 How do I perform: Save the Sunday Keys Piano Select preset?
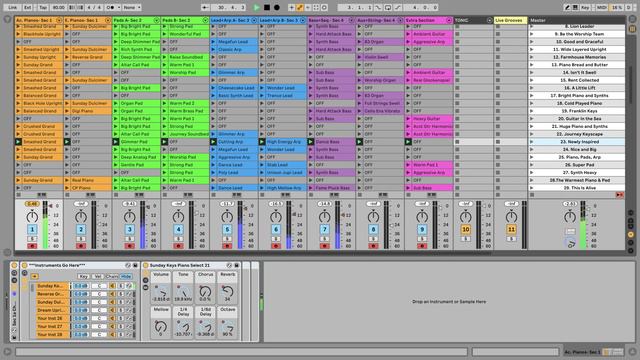[x=237, y=265]
